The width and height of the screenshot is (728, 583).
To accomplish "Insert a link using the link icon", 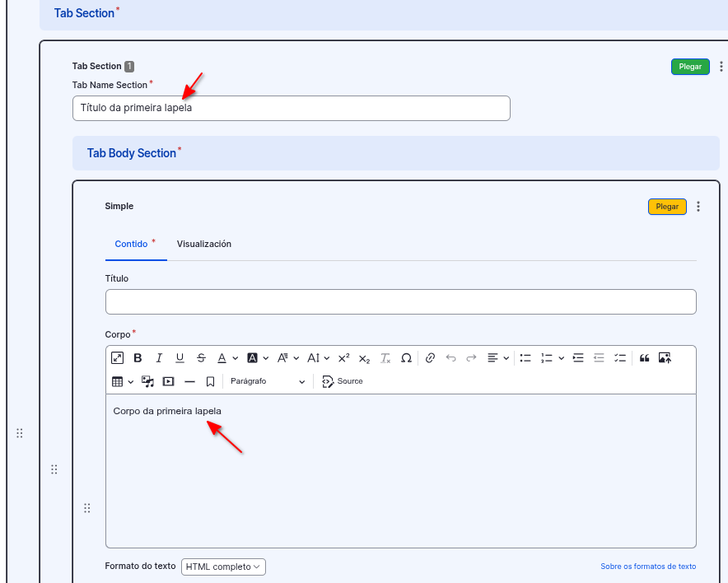I will (x=429, y=358).
